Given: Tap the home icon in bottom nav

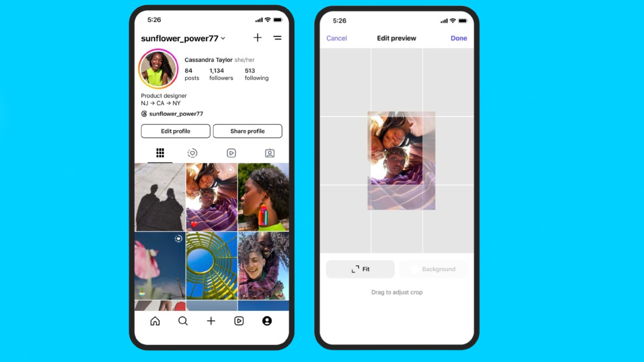Looking at the screenshot, I should point(155,320).
